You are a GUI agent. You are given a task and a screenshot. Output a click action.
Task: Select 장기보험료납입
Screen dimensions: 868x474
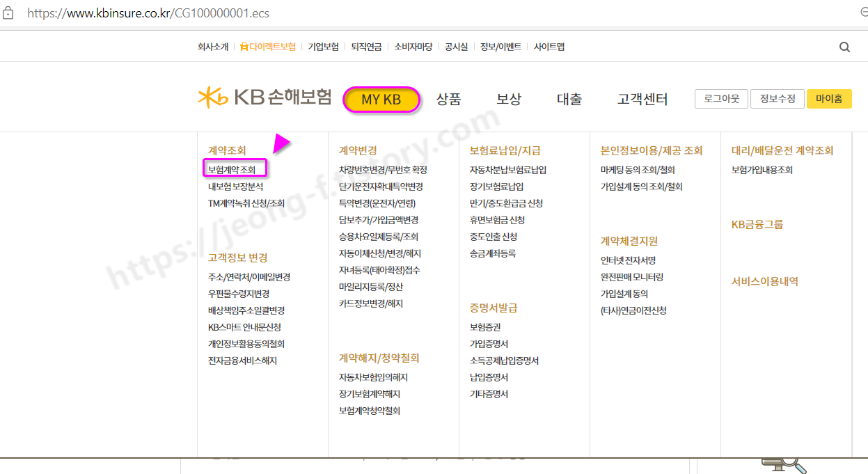(x=497, y=187)
